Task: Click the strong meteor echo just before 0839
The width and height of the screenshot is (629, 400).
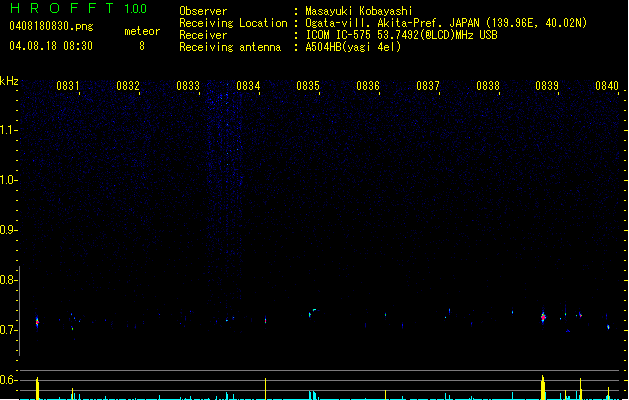Action: coord(543,317)
